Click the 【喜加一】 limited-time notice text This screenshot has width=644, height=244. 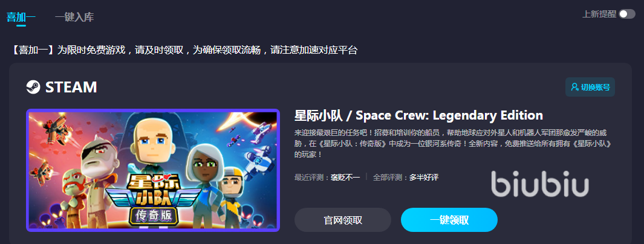[x=184, y=51]
